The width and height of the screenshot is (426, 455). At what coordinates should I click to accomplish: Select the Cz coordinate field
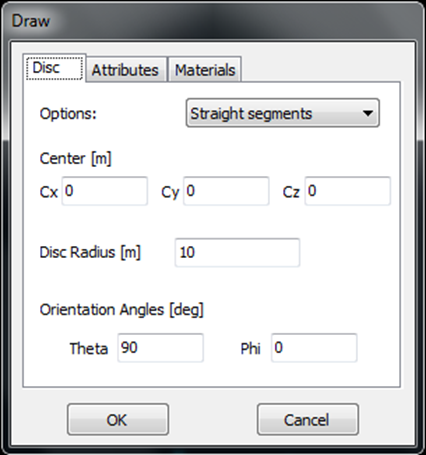[x=348, y=191]
